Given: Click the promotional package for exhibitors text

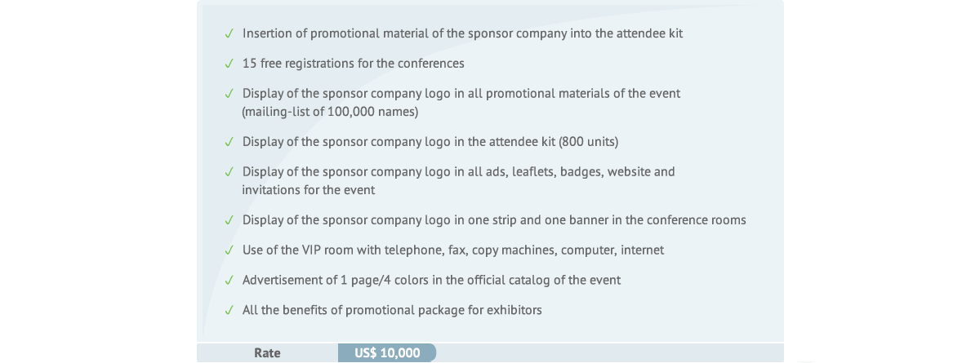Looking at the screenshot, I should coord(392,311).
